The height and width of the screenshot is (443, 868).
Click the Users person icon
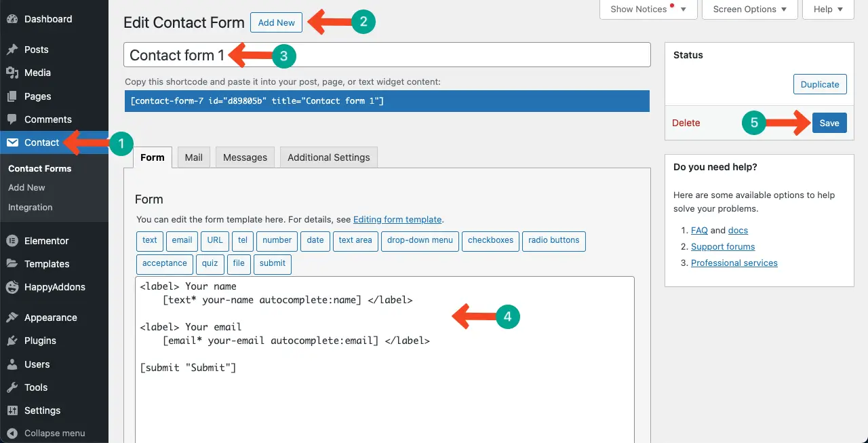(12, 364)
